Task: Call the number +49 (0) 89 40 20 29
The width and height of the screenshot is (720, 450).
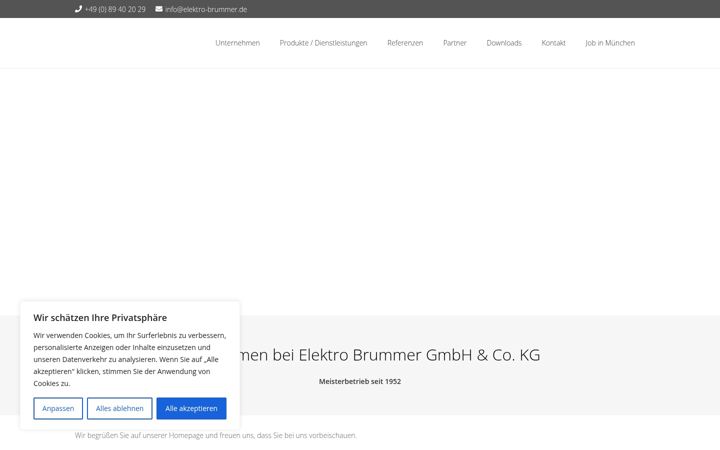Action: click(x=115, y=9)
